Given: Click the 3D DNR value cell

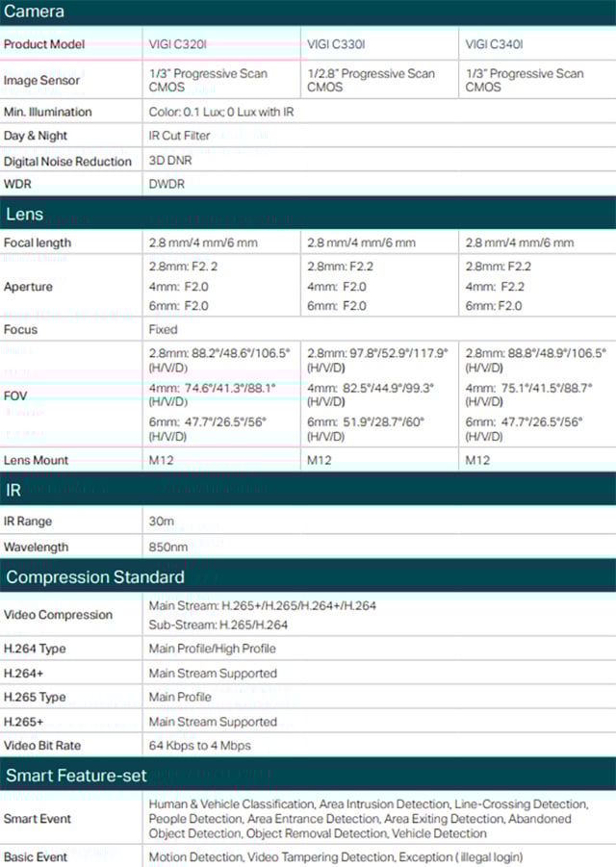Looking at the screenshot, I should coord(379,161).
